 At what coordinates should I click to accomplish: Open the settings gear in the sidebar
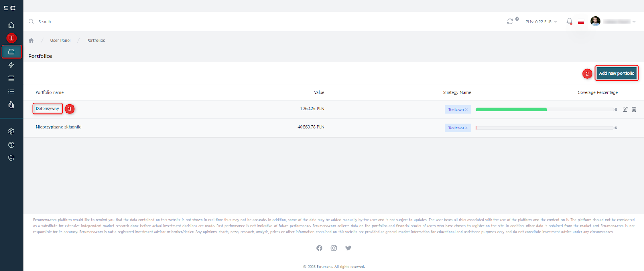click(11, 131)
